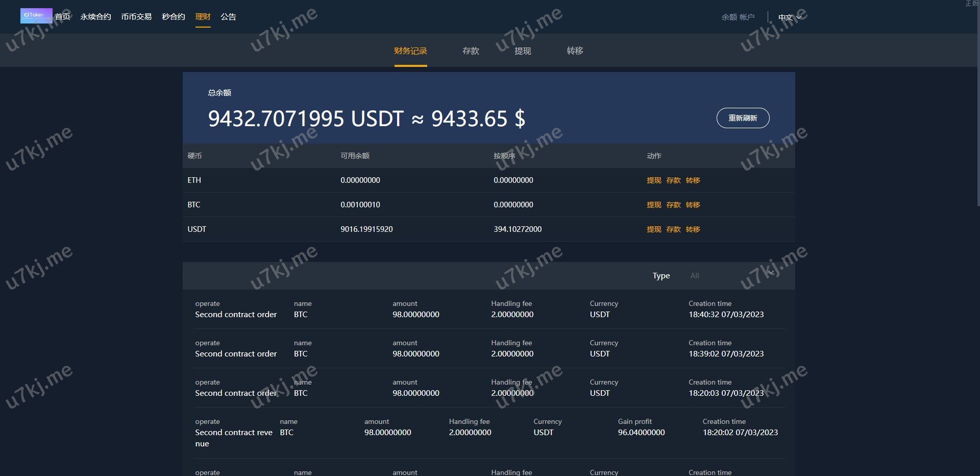Click the Type dropdown chevron arrow

point(771,274)
